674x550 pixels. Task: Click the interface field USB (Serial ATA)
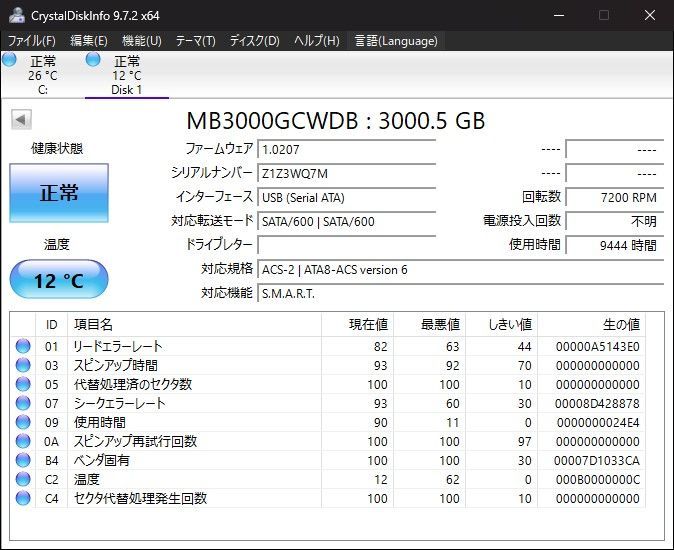pyautogui.click(x=346, y=198)
